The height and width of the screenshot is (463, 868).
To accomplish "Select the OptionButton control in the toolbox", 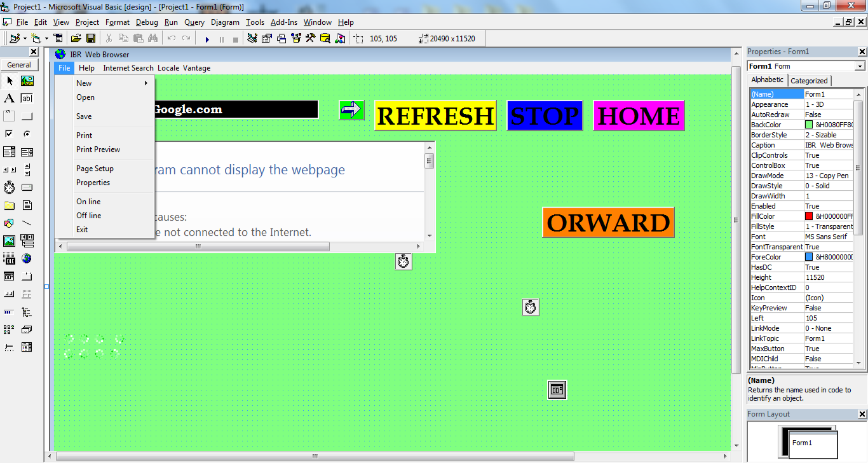I will 26,134.
